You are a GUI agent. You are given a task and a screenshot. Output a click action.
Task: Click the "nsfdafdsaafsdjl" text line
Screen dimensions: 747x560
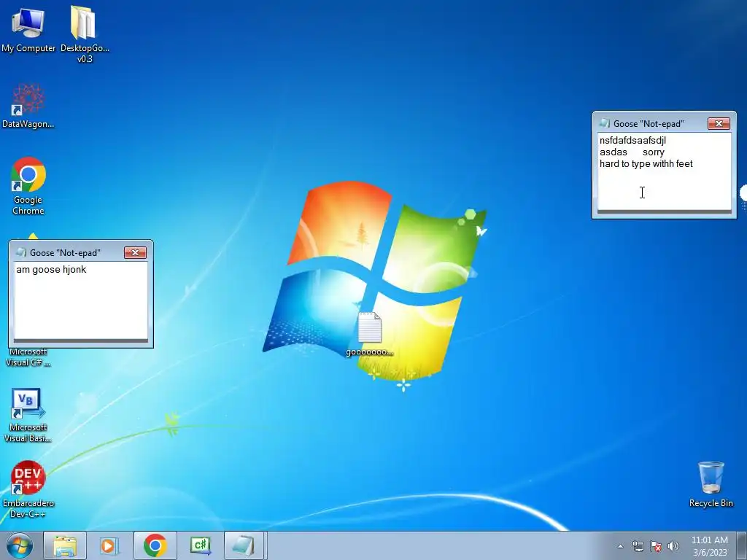(632, 141)
